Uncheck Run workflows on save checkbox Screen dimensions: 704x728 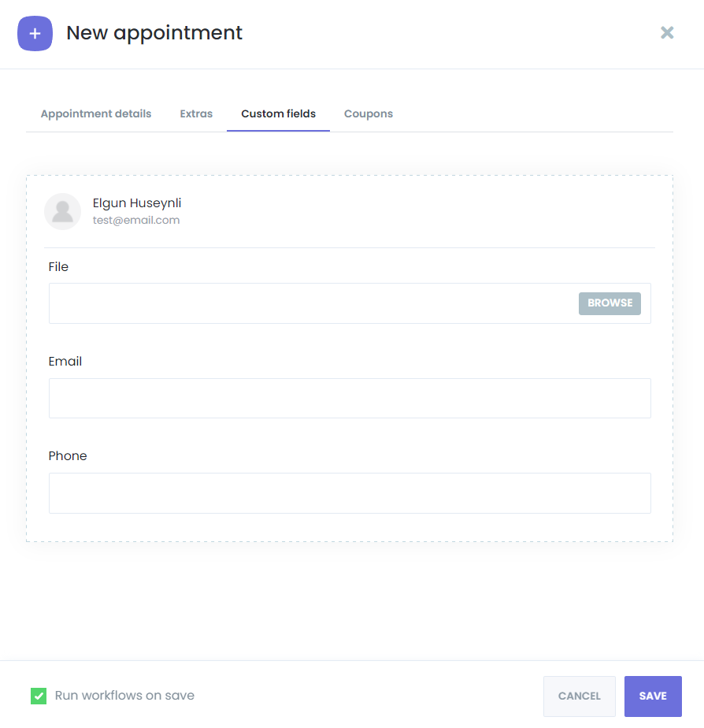39,696
